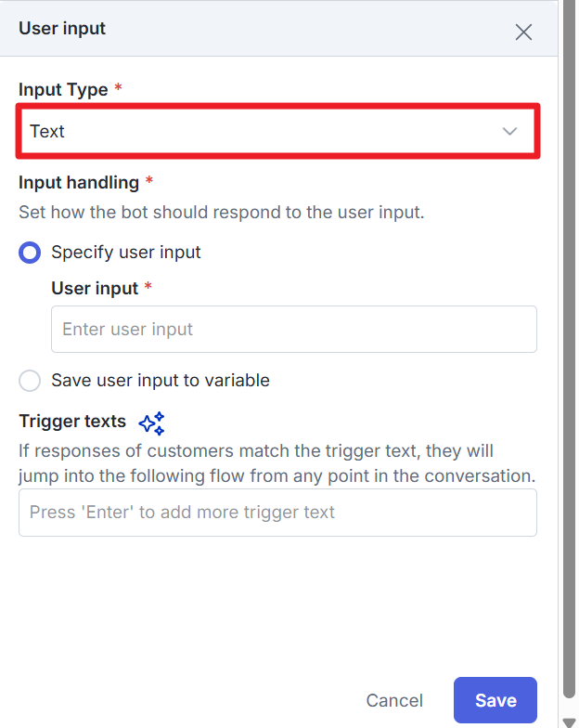579x728 pixels.
Task: Click the Input handling section label
Action: point(79,182)
